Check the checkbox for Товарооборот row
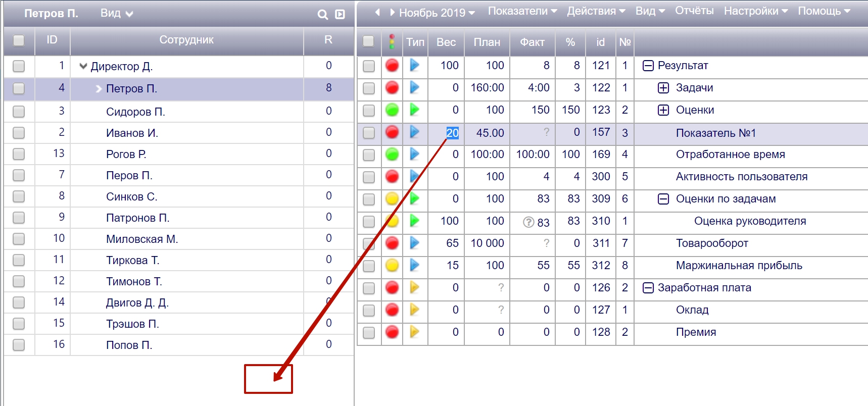The width and height of the screenshot is (868, 406). pos(369,244)
